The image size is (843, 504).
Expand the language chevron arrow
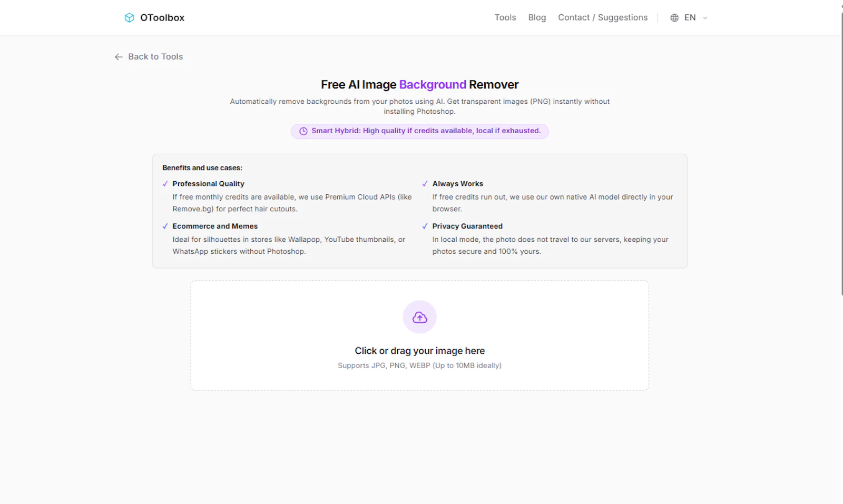pyautogui.click(x=705, y=18)
